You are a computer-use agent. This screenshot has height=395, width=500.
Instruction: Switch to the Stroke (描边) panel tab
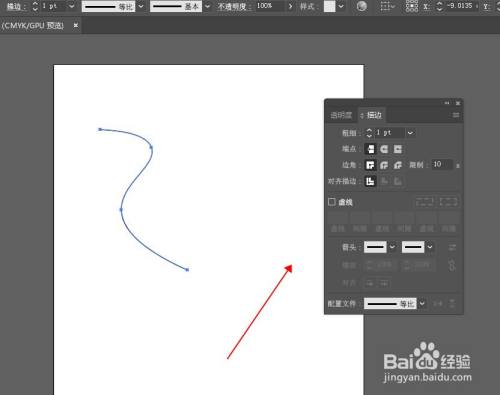point(374,115)
